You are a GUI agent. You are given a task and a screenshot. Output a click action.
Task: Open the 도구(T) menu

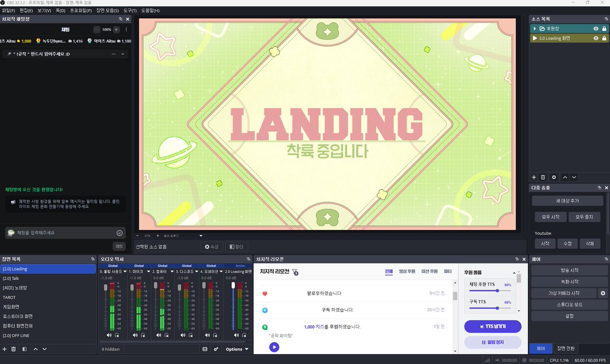[130, 11]
